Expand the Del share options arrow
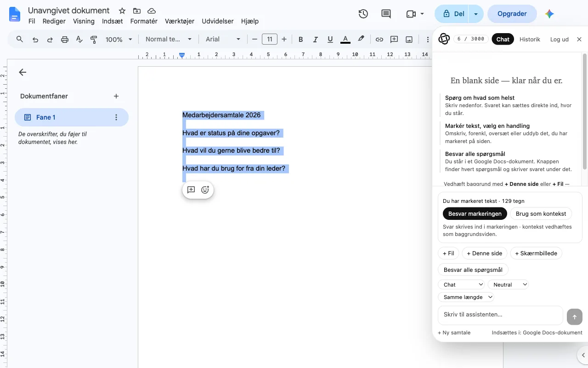588x368 pixels. [x=476, y=14]
